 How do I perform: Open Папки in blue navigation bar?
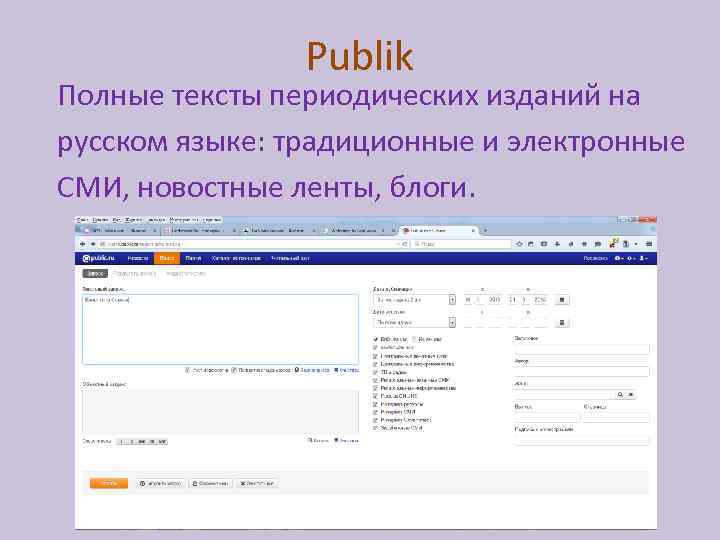[193, 259]
